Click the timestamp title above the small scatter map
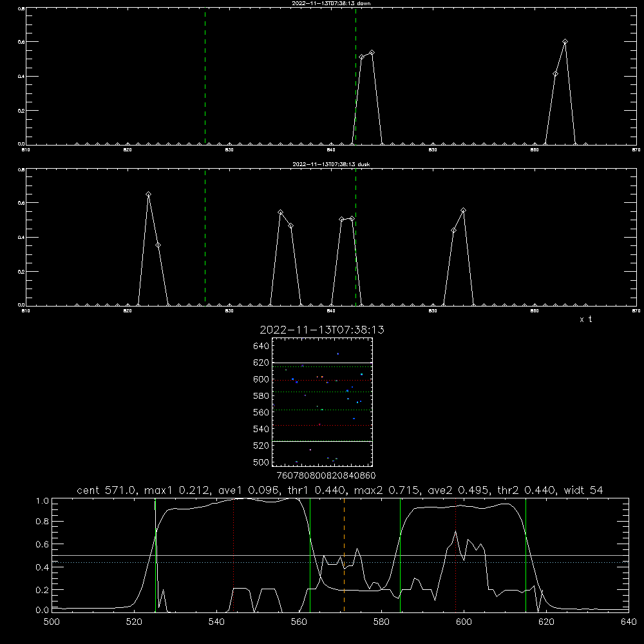The image size is (644, 644). 322,330
